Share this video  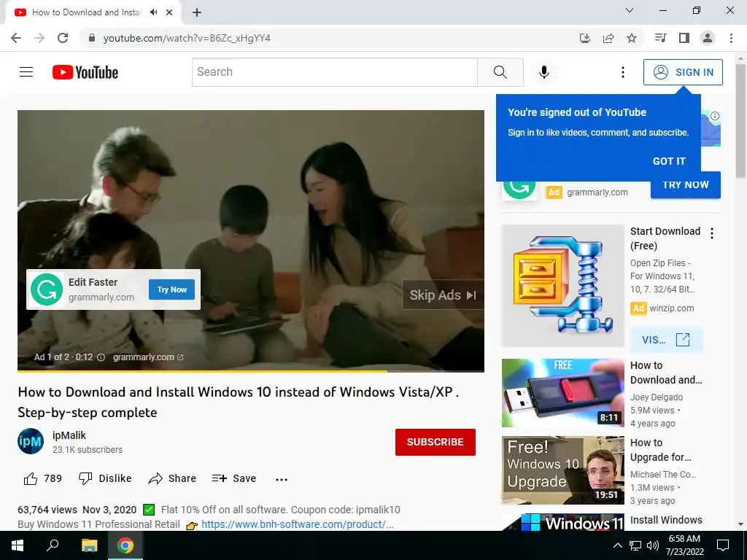[x=172, y=478]
